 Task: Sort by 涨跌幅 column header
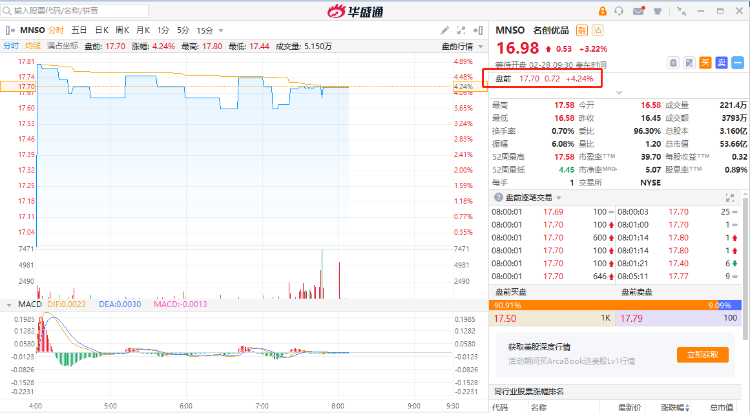point(675,407)
